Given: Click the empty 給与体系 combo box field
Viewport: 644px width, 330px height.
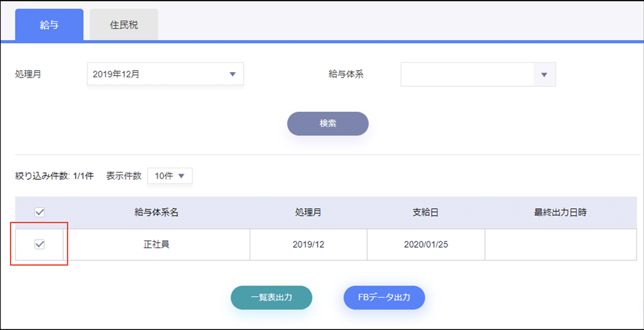Looking at the screenshot, I should tap(467, 75).
